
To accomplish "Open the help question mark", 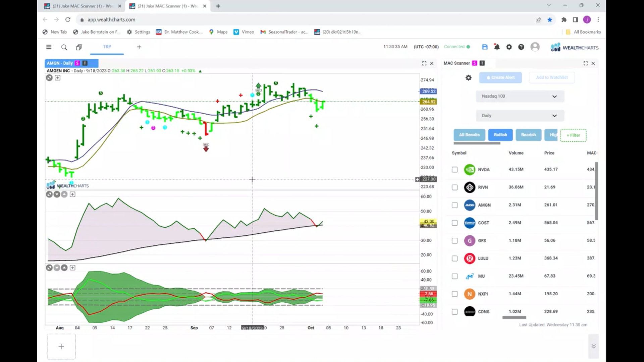I will 521,47.
